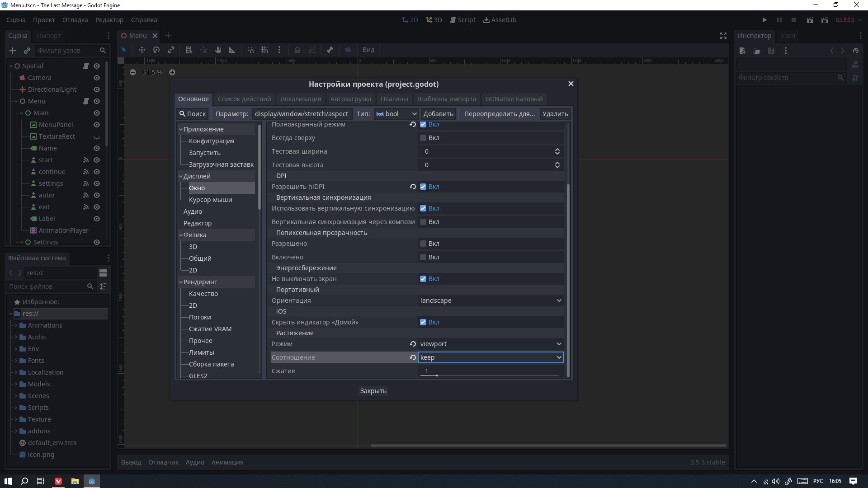
Task: Play the project with the play icon
Action: point(764,20)
